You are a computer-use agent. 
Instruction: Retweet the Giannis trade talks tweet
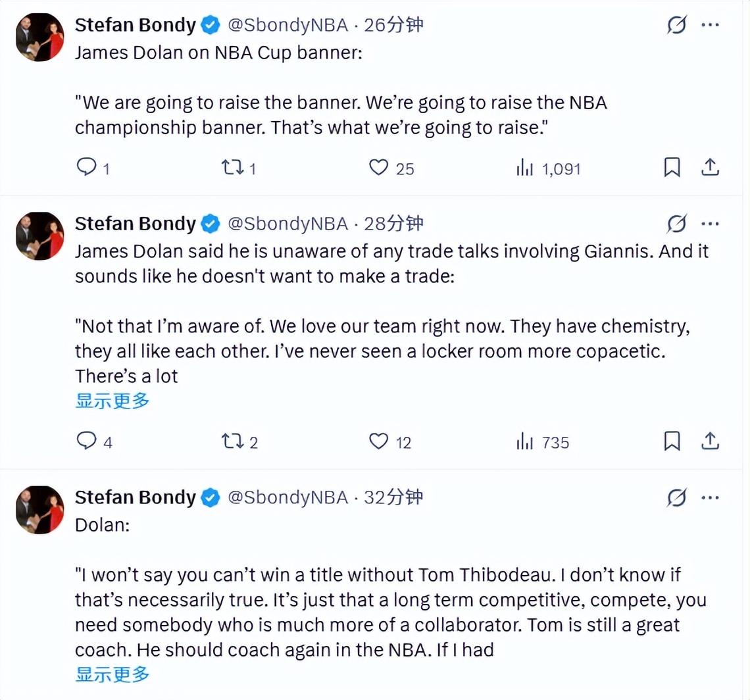tap(233, 441)
